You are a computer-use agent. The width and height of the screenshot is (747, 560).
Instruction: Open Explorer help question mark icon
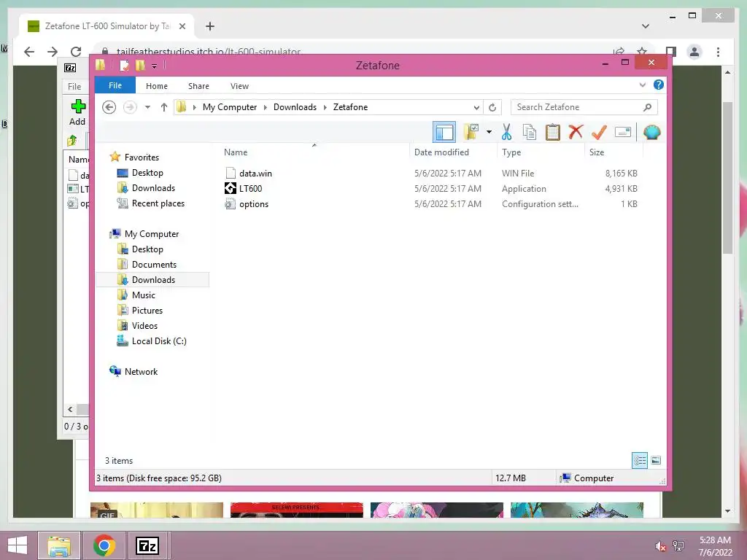pyautogui.click(x=659, y=85)
